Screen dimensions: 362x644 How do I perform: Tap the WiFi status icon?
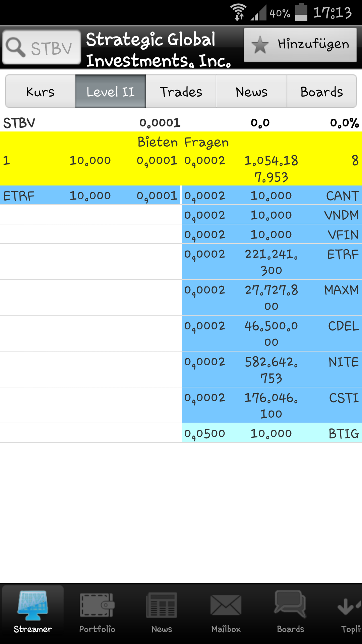pos(238,12)
